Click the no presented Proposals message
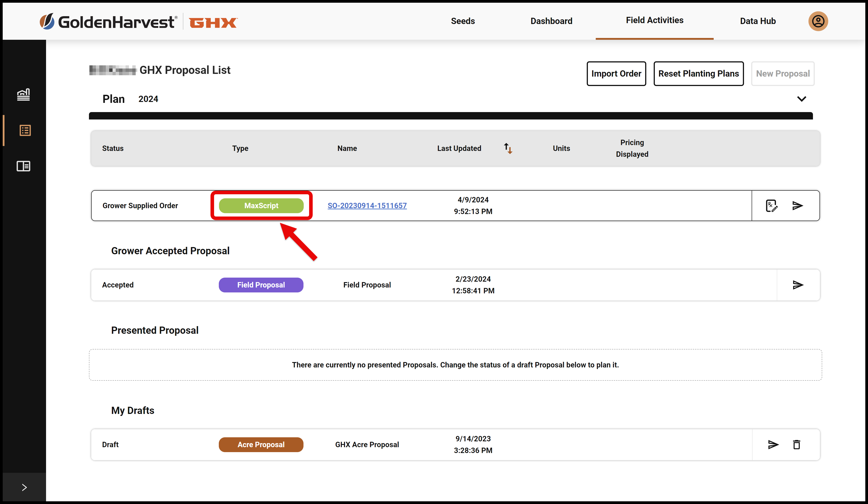This screenshot has height=504, width=868. point(455,365)
